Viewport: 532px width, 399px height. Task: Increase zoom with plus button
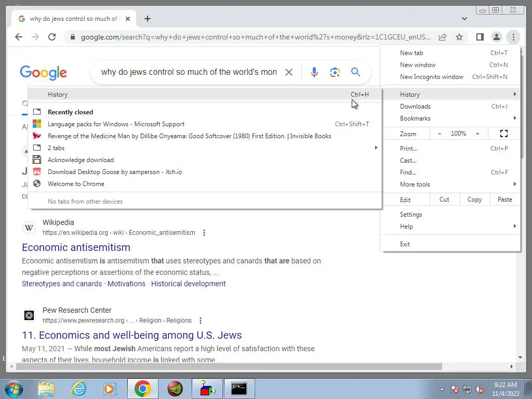(477, 134)
